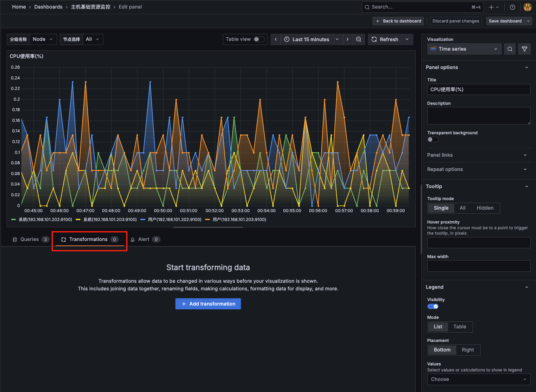Disable the Legend visibility toggle
The height and width of the screenshot is (392, 536).
pyautogui.click(x=433, y=306)
